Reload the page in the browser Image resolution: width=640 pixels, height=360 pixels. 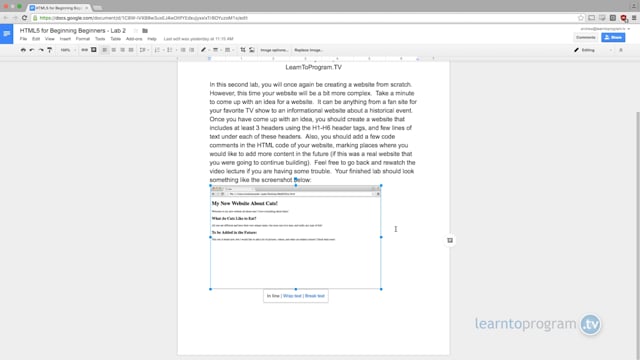(24, 18)
